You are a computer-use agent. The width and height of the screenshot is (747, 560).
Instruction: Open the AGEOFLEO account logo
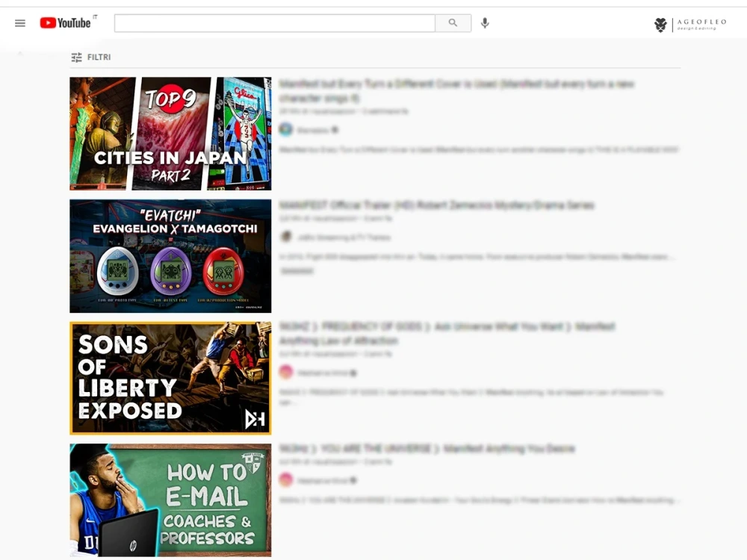click(691, 25)
